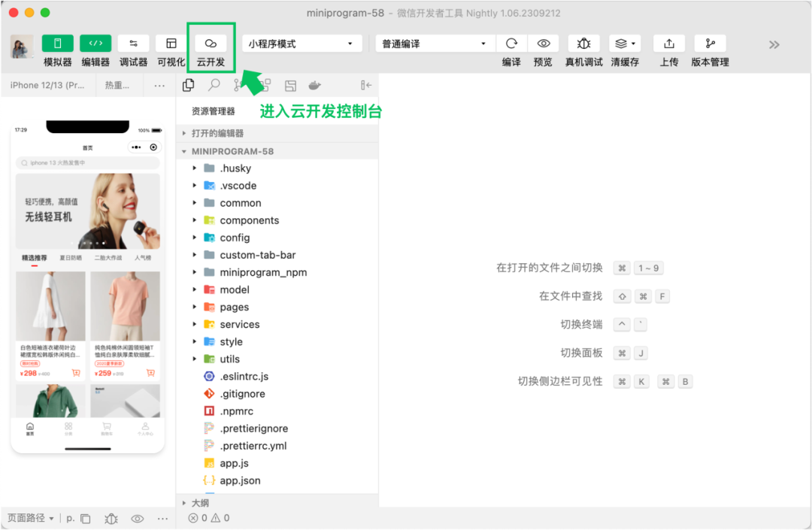Select the iPhone 12/13 device tab
Image resolution: width=812 pixels, height=530 pixels.
pyautogui.click(x=47, y=85)
